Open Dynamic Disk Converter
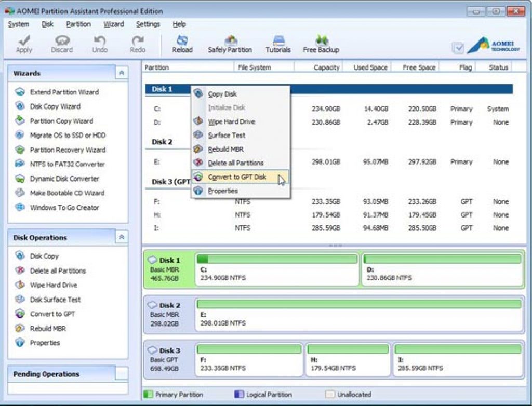Image resolution: width=532 pixels, height=406 pixels. [x=57, y=179]
